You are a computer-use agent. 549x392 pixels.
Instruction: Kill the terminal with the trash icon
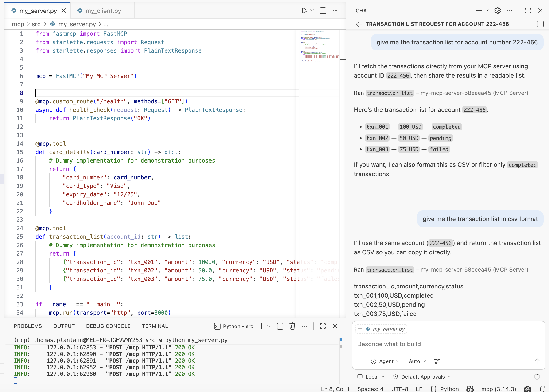tap(292, 326)
